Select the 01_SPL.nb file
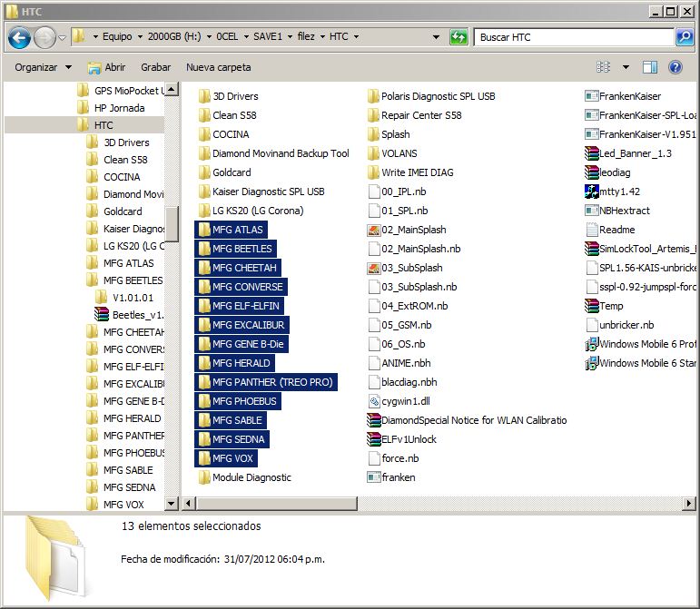 (x=398, y=211)
